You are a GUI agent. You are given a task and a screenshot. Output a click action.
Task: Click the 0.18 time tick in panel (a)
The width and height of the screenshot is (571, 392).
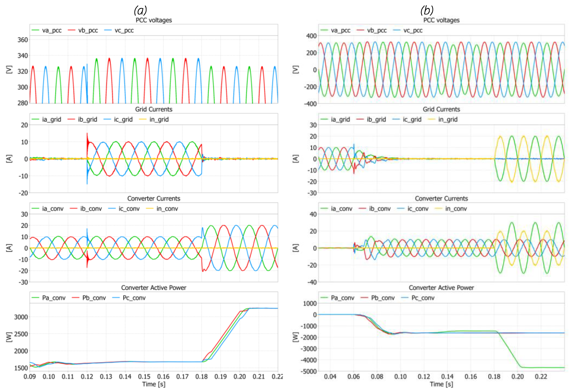click(202, 377)
